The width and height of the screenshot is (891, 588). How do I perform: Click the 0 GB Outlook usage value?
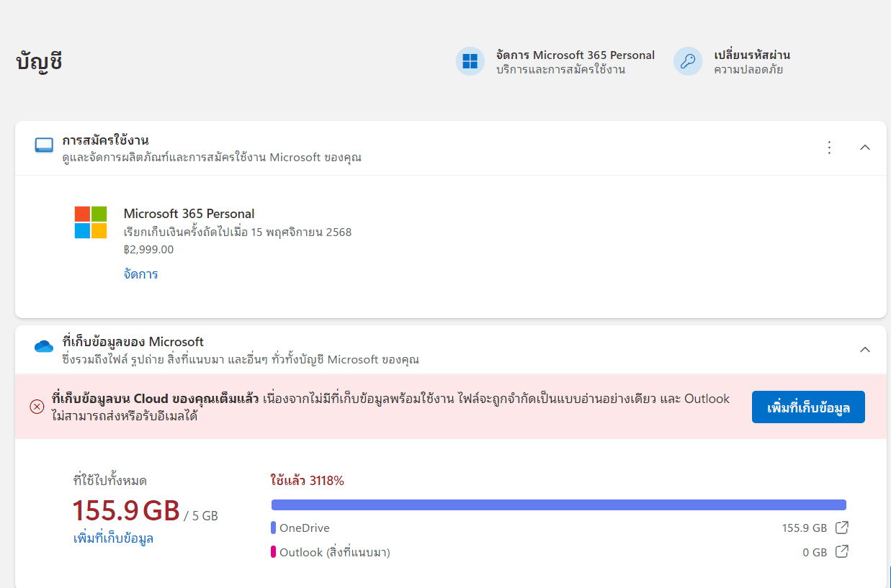[x=815, y=553]
